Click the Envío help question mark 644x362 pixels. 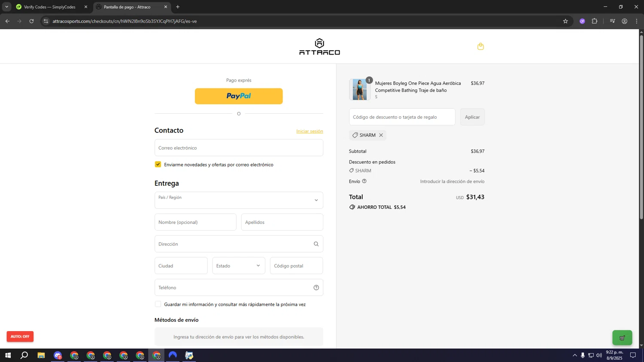coord(364,181)
